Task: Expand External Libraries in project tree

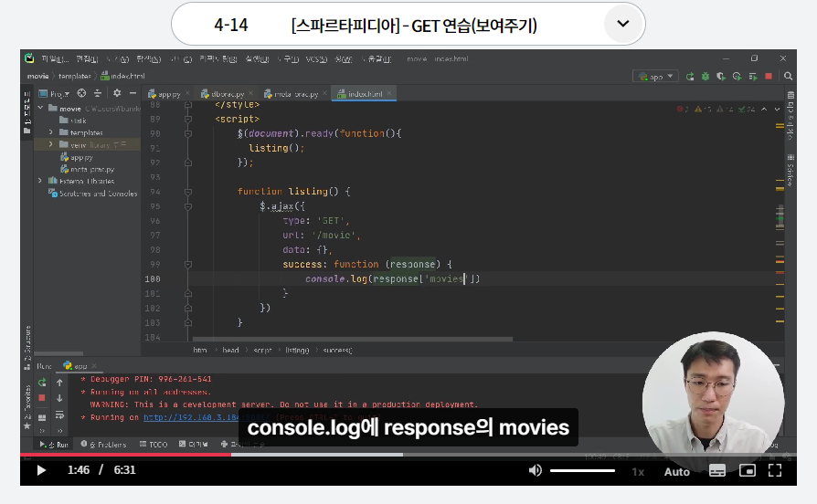Action: point(40,181)
